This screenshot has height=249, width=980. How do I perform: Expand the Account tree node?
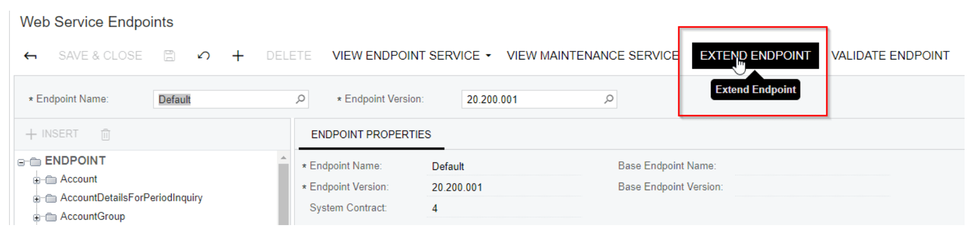36,180
